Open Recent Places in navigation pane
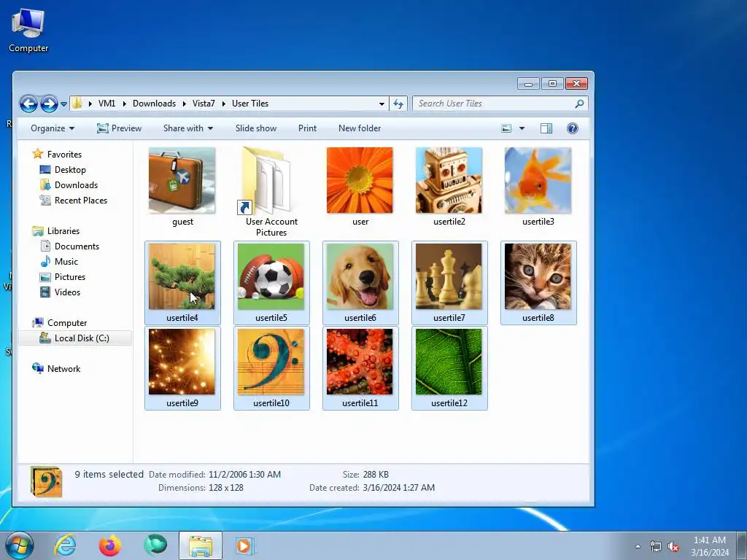Screen dimensions: 747x560 (x=80, y=200)
